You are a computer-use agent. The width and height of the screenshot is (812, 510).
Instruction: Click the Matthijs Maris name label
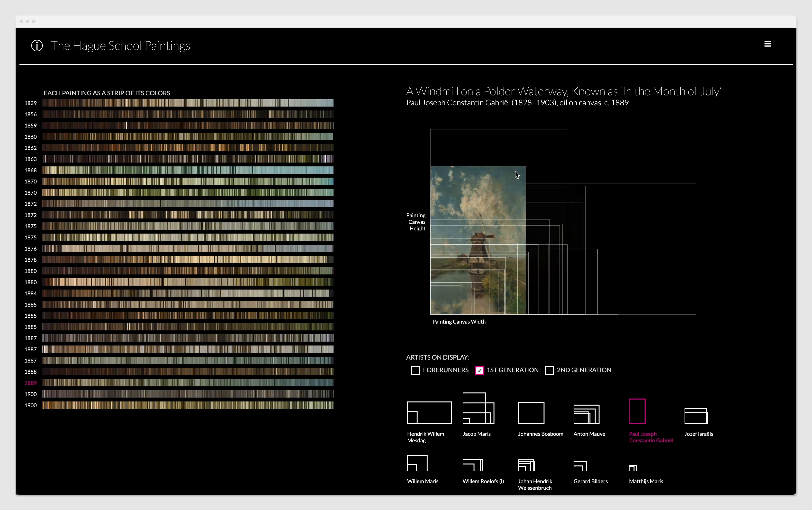click(x=646, y=481)
